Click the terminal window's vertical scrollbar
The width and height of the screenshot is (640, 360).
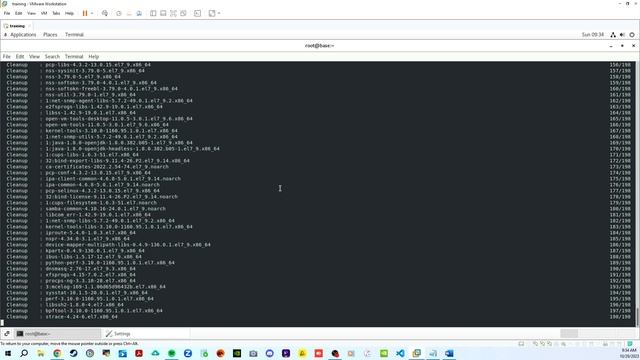coord(637,194)
